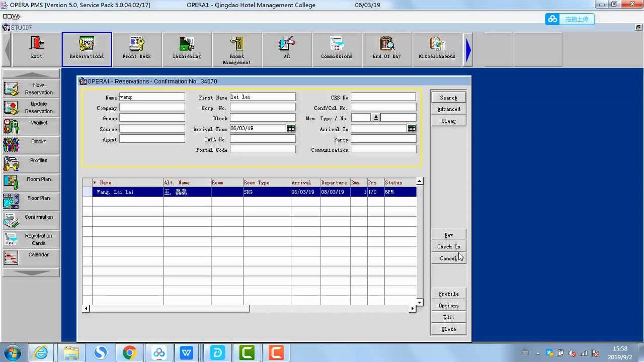Open the Commissions module
Viewport: 644px width, 362px height.
click(x=337, y=49)
